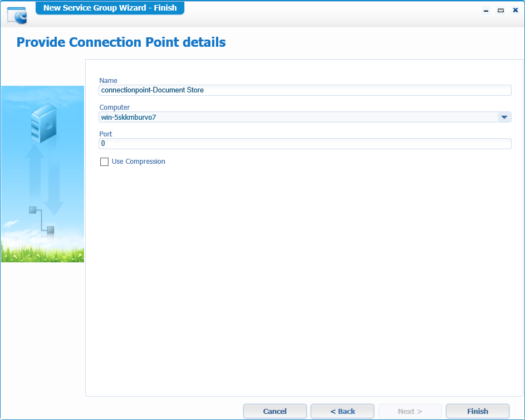Enable the Use Compression checkbox
525x420 pixels.
tap(104, 162)
